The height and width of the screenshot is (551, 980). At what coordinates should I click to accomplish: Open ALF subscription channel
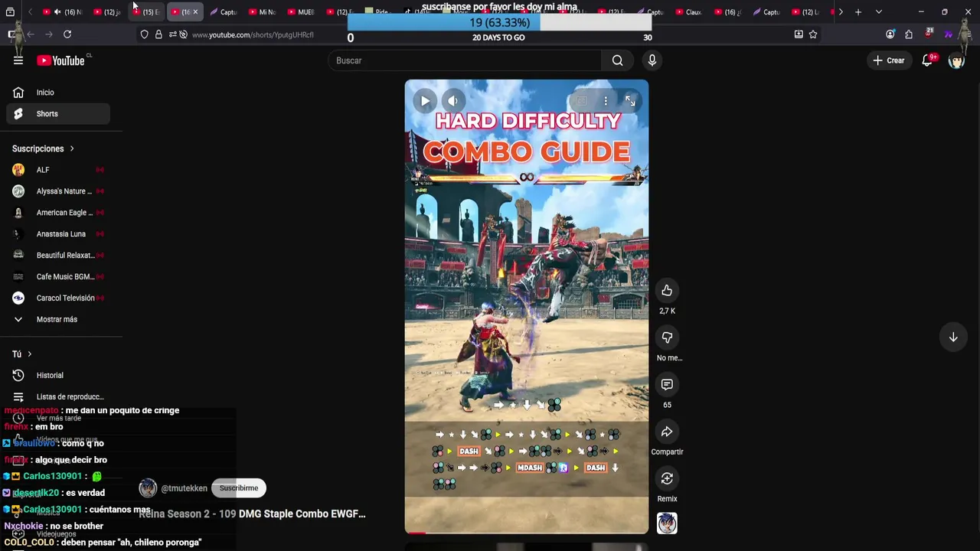(x=58, y=170)
